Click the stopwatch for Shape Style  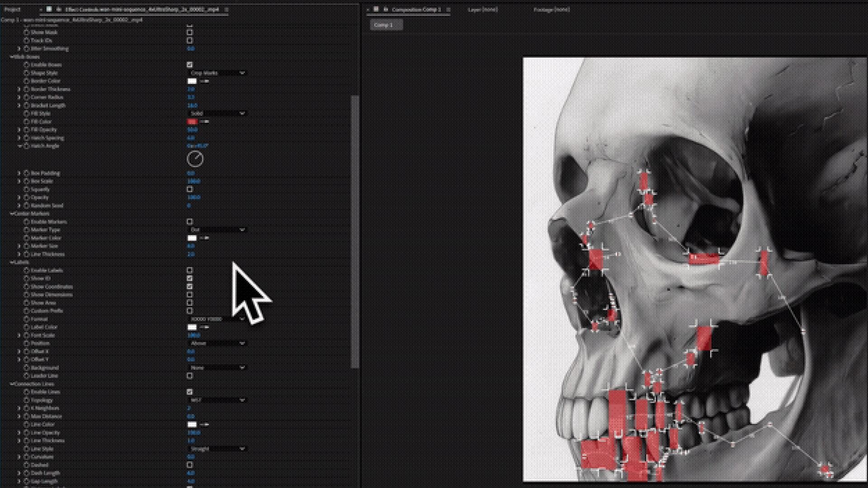tap(26, 73)
